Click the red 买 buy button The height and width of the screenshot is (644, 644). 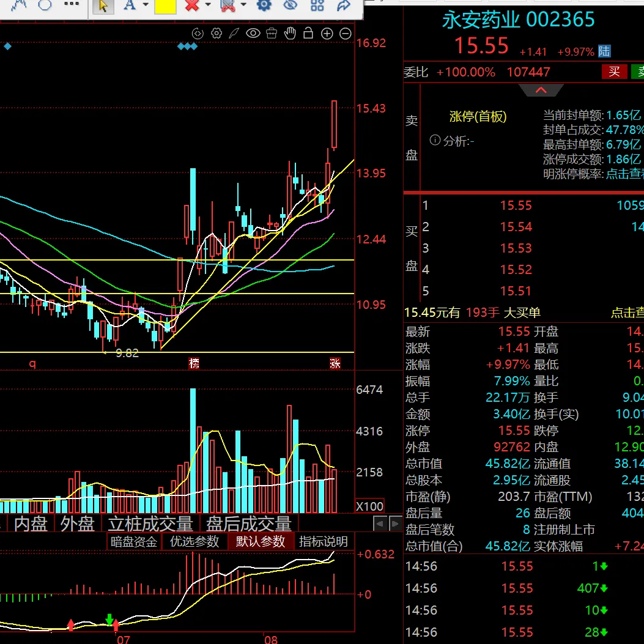pyautogui.click(x=615, y=72)
